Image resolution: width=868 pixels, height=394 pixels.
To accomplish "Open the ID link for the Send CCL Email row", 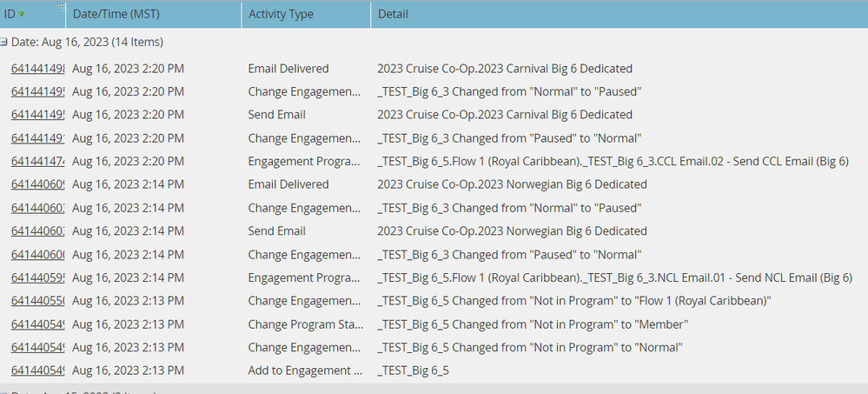I will coord(36,161).
